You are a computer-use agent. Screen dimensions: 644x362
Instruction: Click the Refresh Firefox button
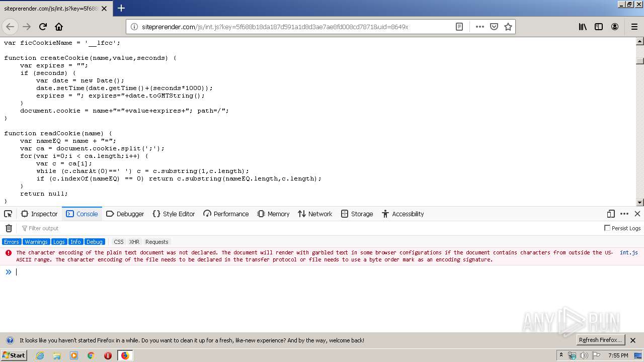(601, 340)
